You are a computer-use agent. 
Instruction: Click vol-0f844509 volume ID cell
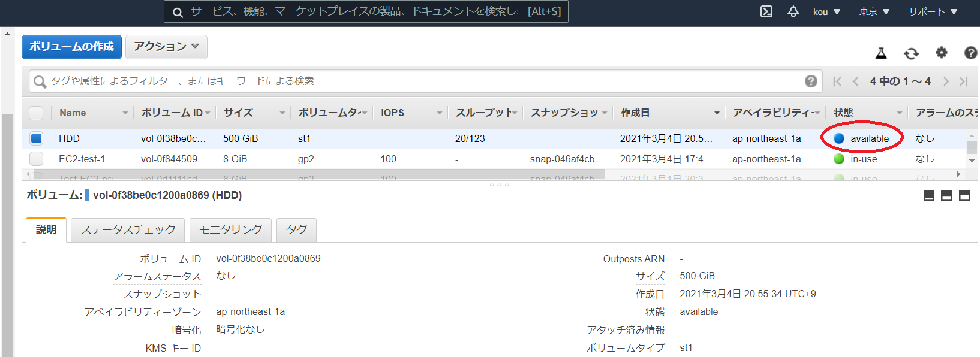tap(173, 159)
